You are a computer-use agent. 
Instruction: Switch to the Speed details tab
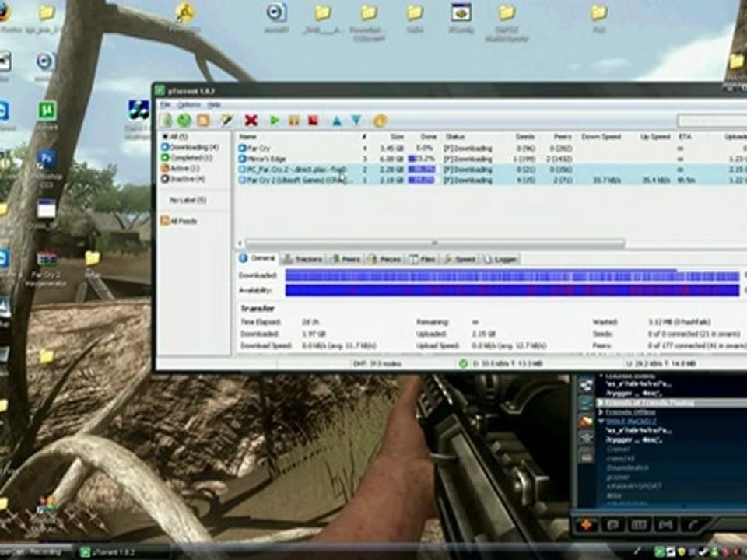point(460,259)
